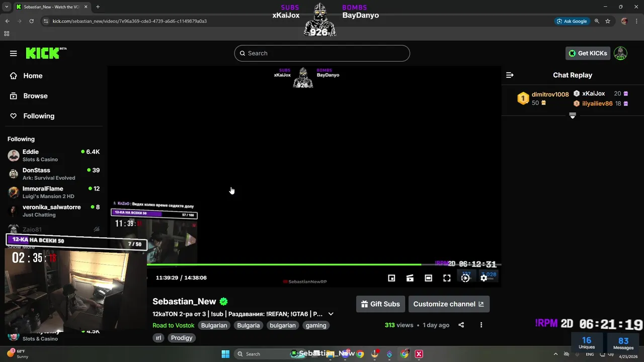This screenshot has width=644, height=362.
Task: Click the Gift Subs button
Action: (x=380, y=304)
